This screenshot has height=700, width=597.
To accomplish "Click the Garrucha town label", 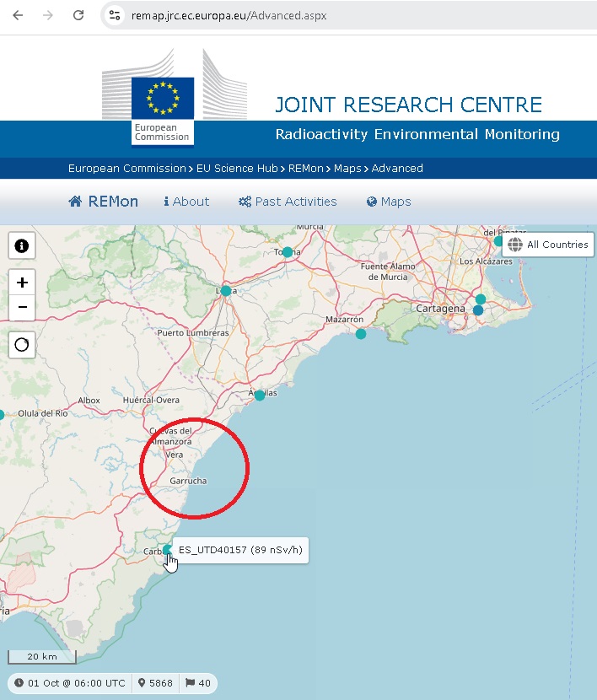I will point(188,481).
